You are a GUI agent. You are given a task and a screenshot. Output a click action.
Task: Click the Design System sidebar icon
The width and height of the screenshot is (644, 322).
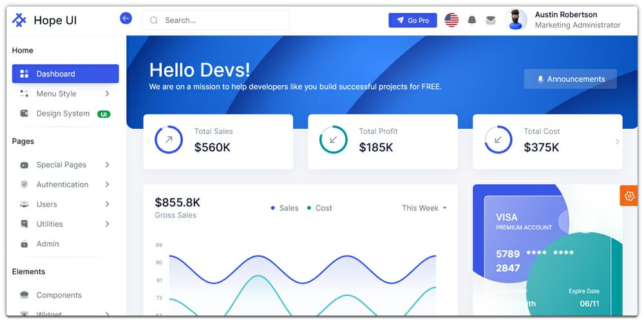coord(24,113)
